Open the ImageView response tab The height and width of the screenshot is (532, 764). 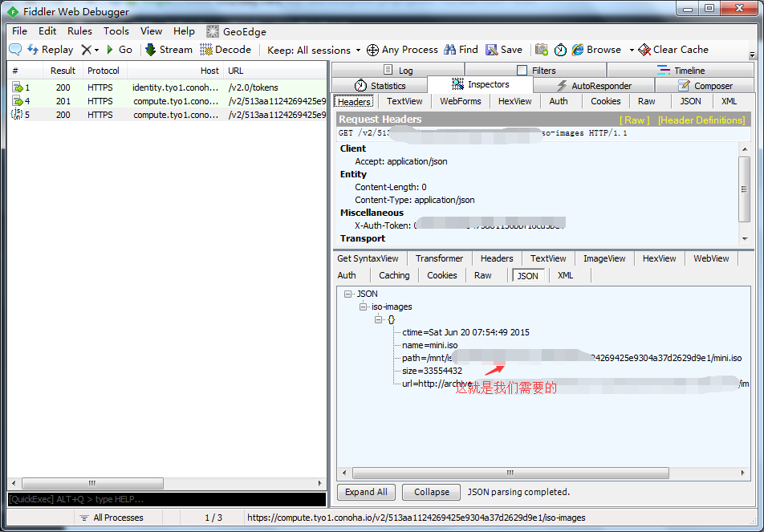coord(604,258)
